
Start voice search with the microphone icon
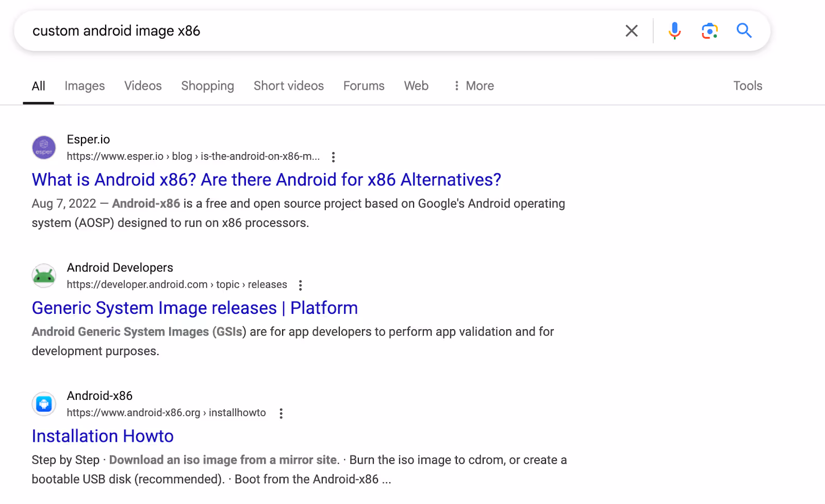click(674, 31)
